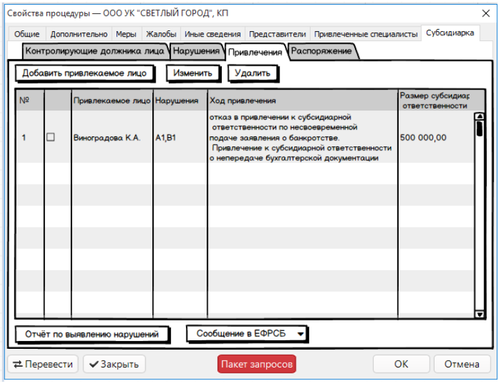Click the row number 1 cell
The image size is (500, 382).
pos(30,137)
